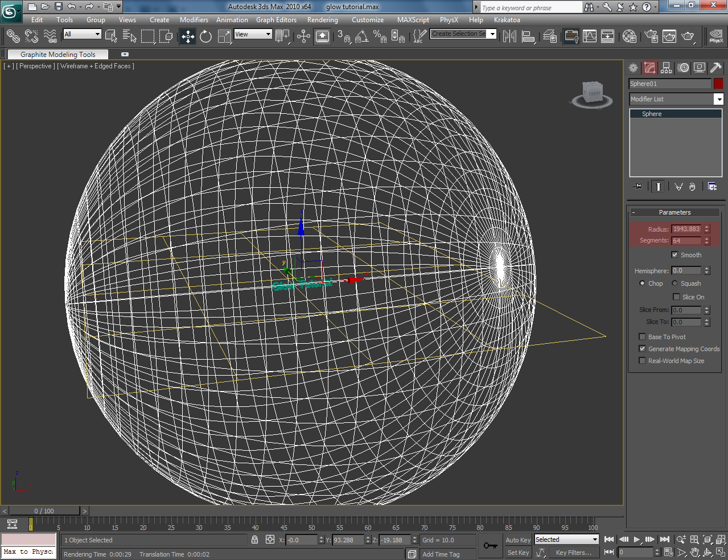Viewport: 728px width, 560px height.
Task: Select the Select and Link tool
Action: tap(13, 36)
